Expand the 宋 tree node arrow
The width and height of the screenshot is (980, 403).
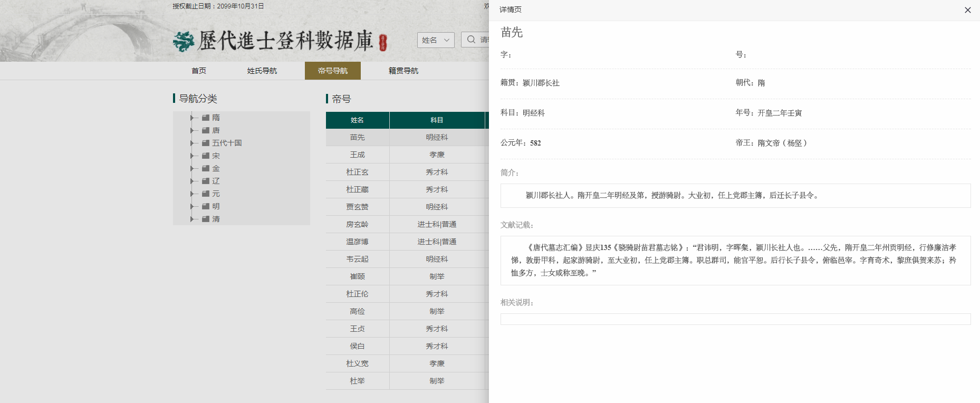(193, 156)
